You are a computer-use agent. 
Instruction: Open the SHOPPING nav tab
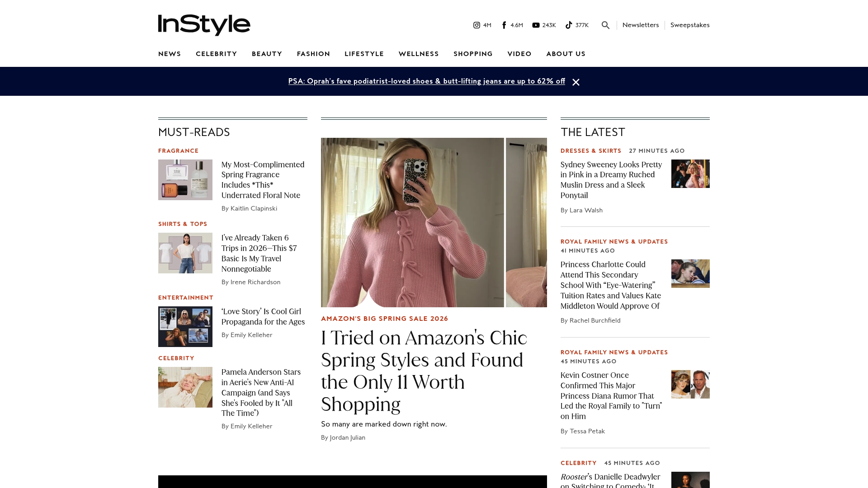(x=473, y=54)
